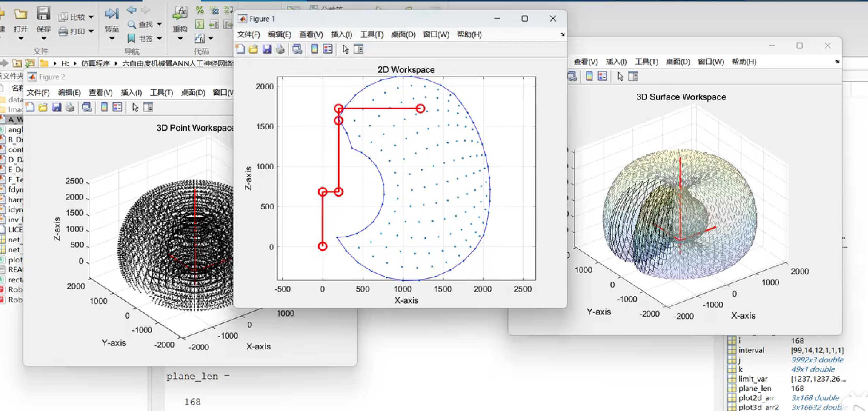Viewport: 868px width, 411px height.
Task: Open the Tools menu in Figure 1
Action: (x=372, y=34)
